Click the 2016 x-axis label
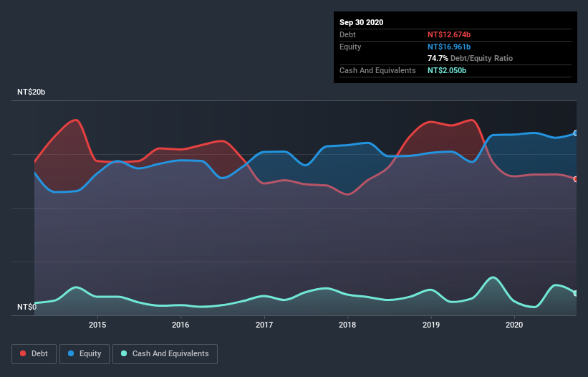This screenshot has width=588, height=377. (x=180, y=325)
